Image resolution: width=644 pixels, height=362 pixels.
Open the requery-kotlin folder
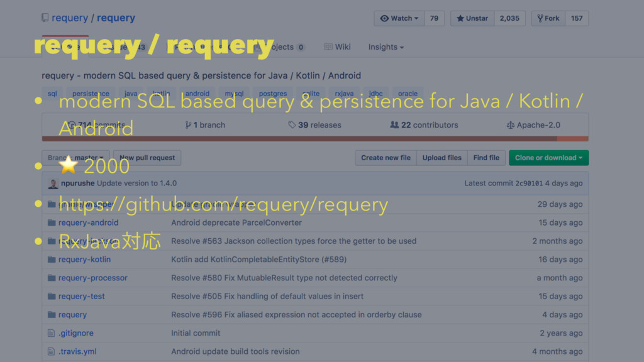coord(84,260)
